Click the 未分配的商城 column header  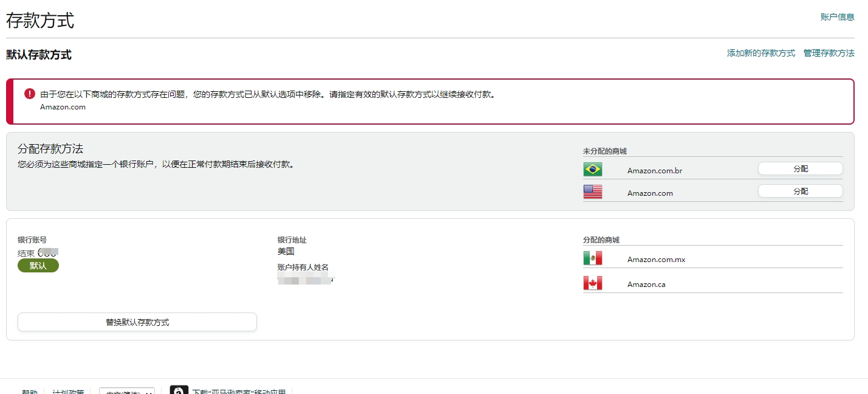(605, 151)
